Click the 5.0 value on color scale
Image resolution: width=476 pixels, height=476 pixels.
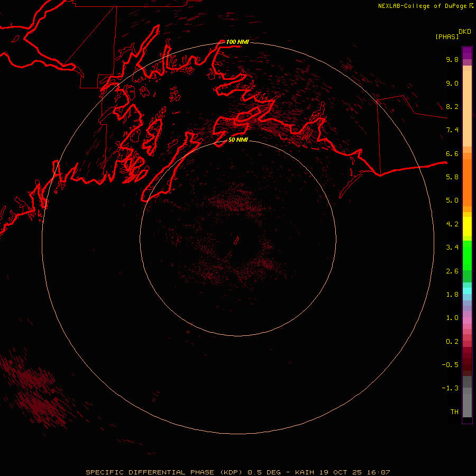(x=452, y=200)
